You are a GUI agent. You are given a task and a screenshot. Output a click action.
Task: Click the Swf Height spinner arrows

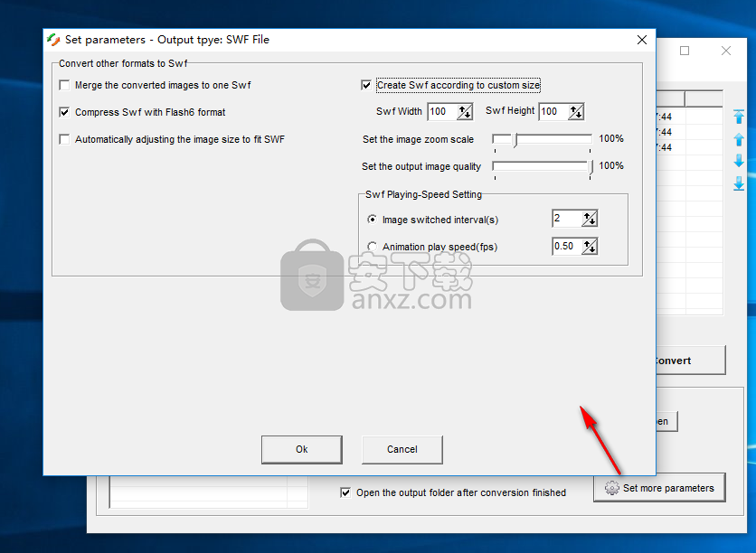point(575,112)
